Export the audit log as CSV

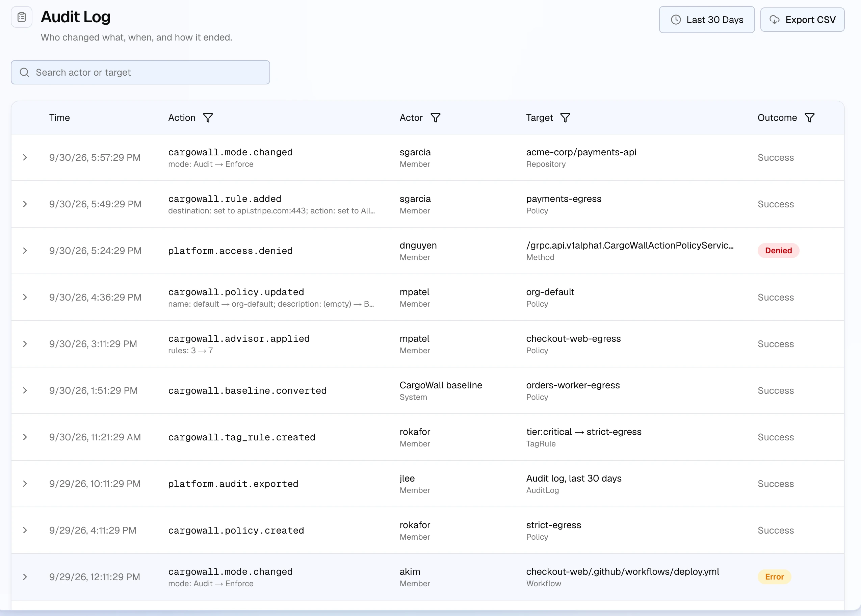802,20
